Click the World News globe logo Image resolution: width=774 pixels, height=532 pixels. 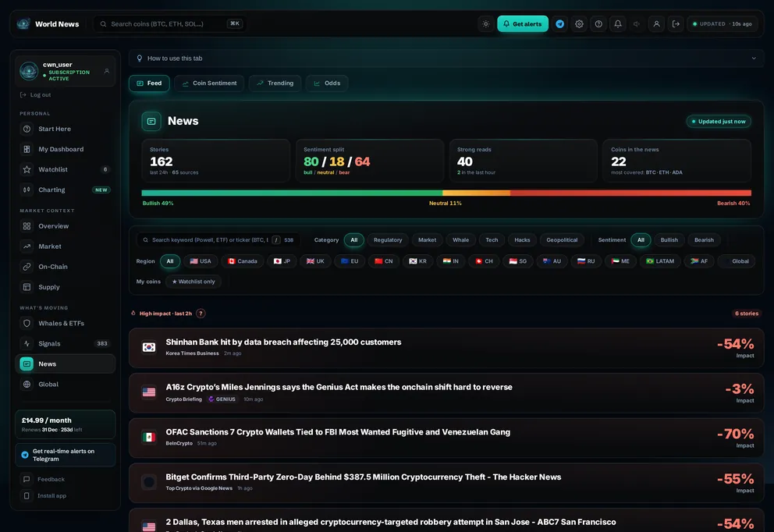pyautogui.click(x=23, y=23)
